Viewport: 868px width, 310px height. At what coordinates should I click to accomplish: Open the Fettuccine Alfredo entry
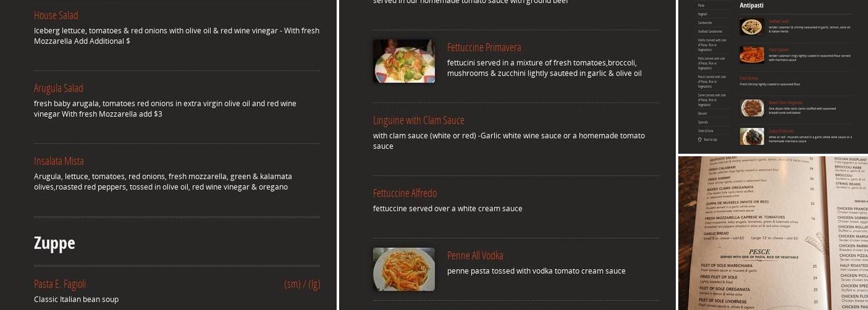point(405,193)
